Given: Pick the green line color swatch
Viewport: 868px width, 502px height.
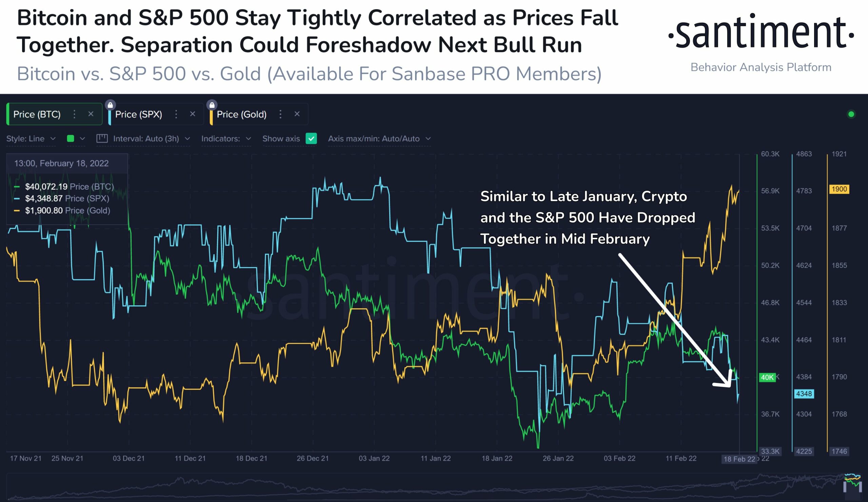Looking at the screenshot, I should pyautogui.click(x=71, y=138).
